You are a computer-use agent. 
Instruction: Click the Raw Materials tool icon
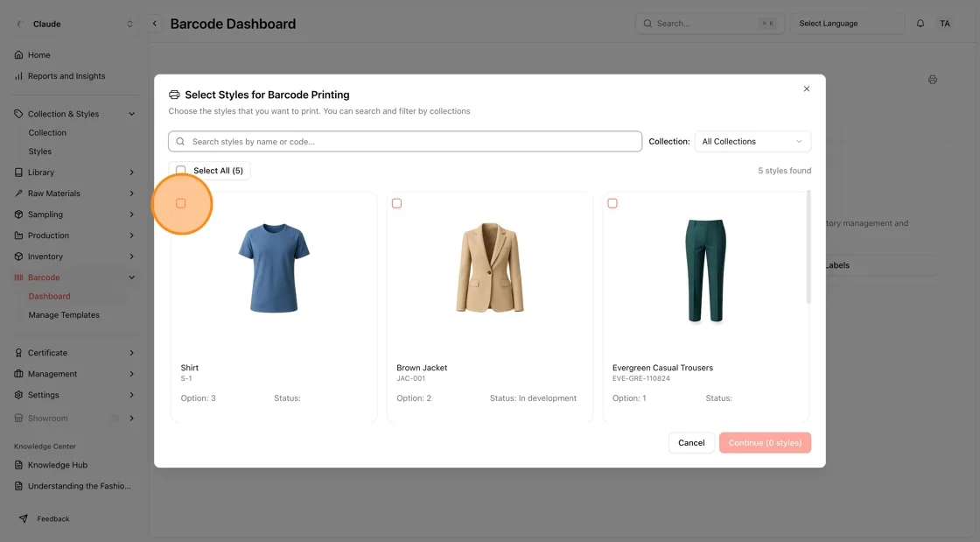coord(18,194)
